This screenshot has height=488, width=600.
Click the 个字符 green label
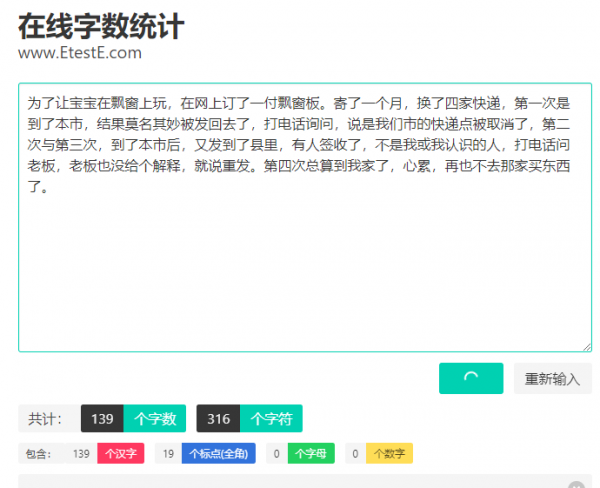(x=271, y=418)
